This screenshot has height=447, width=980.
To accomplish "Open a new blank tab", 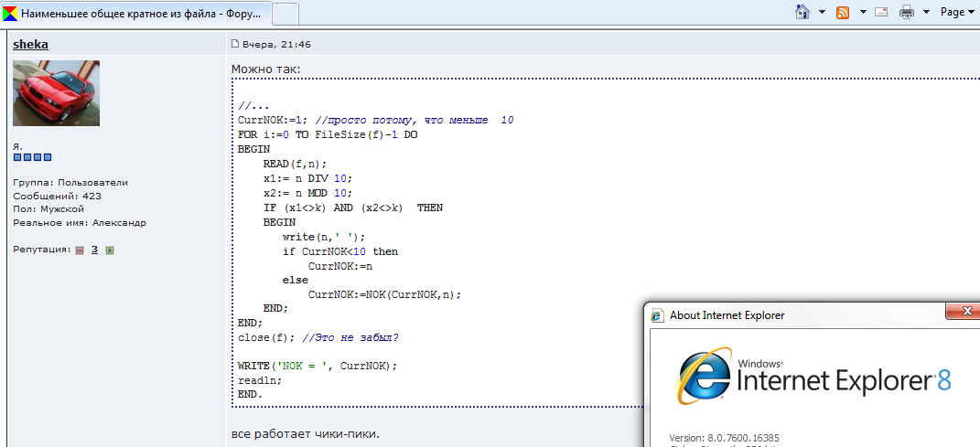I will tap(285, 14).
